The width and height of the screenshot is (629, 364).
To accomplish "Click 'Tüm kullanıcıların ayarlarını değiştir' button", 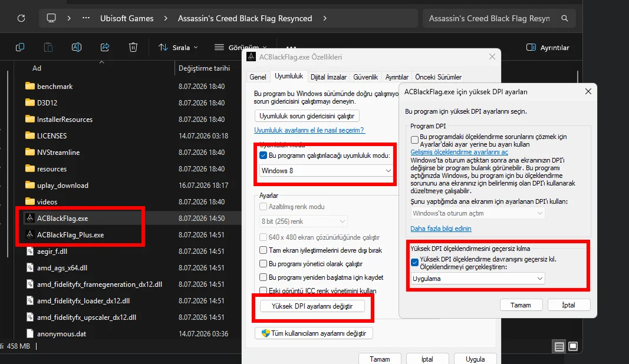I will click(314, 333).
